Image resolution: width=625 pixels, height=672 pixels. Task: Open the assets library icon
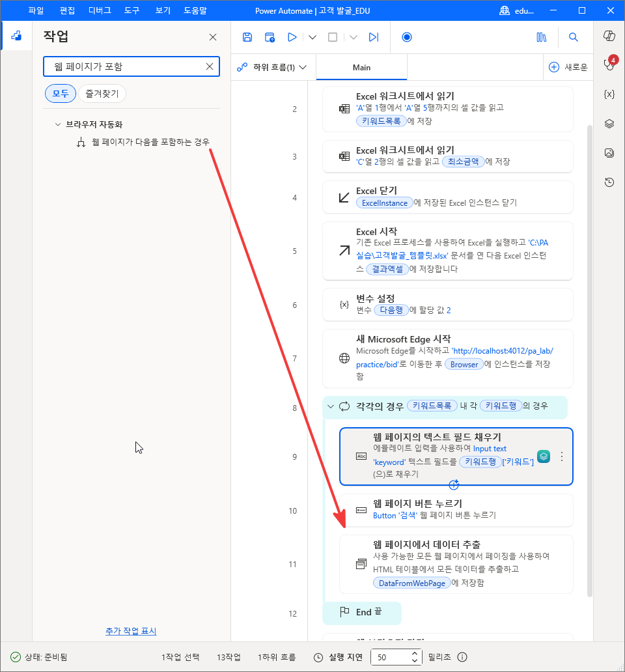click(542, 37)
